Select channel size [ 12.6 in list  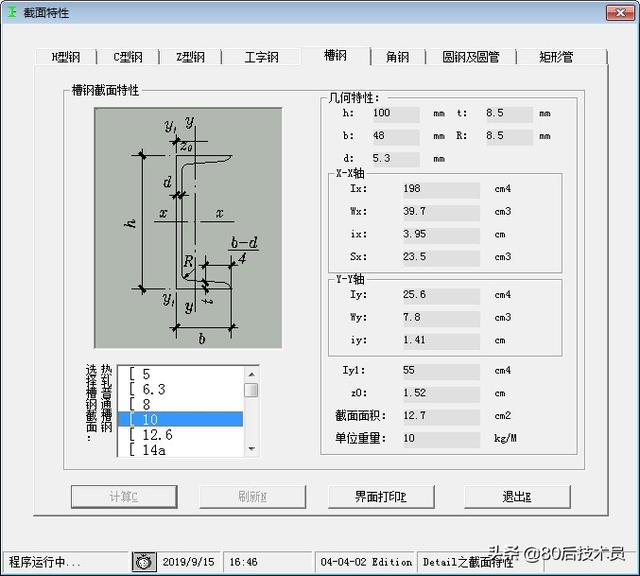(x=180, y=435)
